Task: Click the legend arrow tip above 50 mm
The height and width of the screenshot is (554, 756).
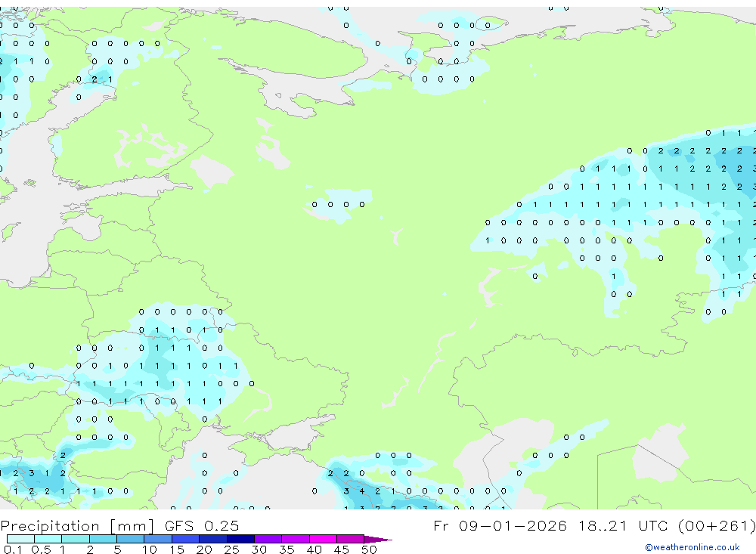Action: pyautogui.click(x=378, y=540)
